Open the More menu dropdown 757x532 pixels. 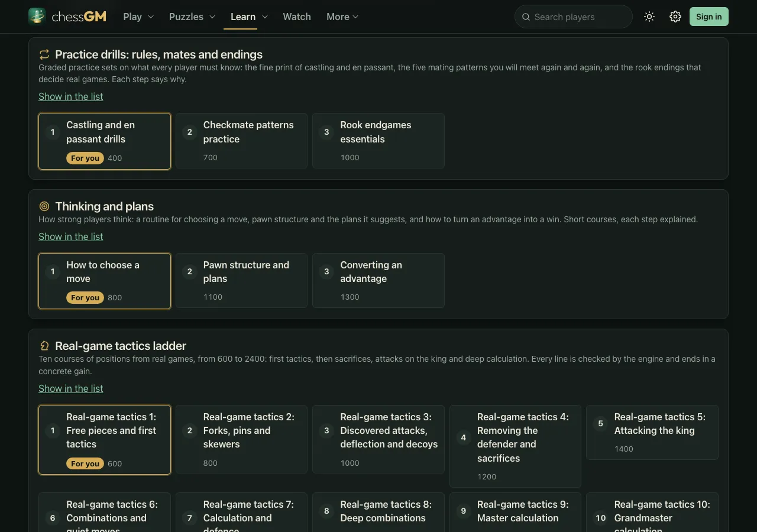tap(342, 17)
